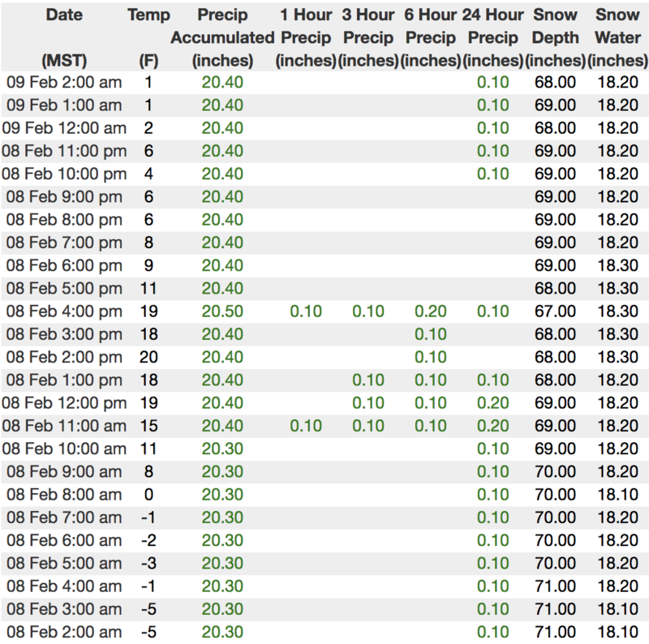
Task: Select the 09 Feb 2:00 am date cell
Action: [x=63, y=83]
